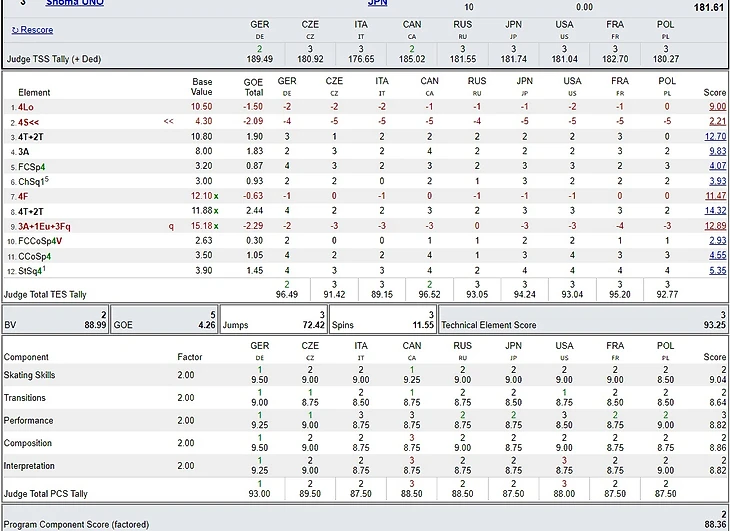Screen dimensions: 730x531
Task: Open the FCSp4 score link 4.07
Action: pos(716,166)
